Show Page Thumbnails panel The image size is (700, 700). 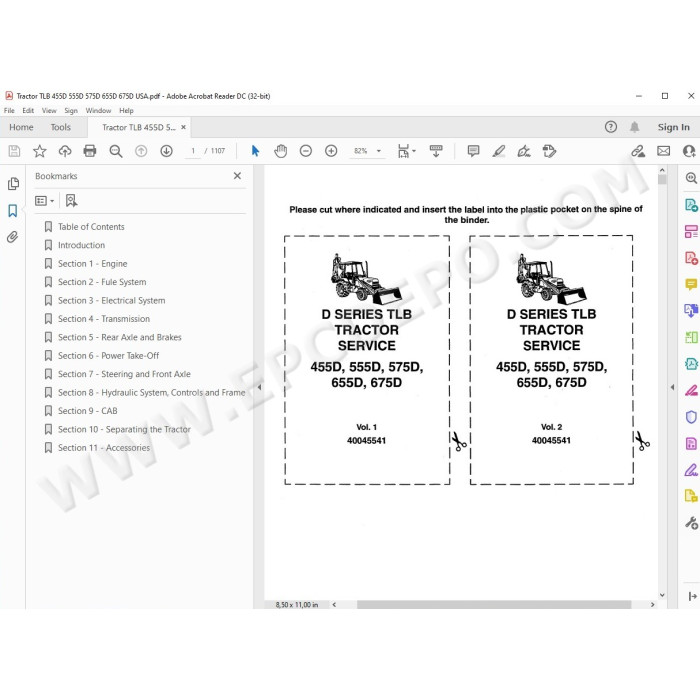point(13,183)
